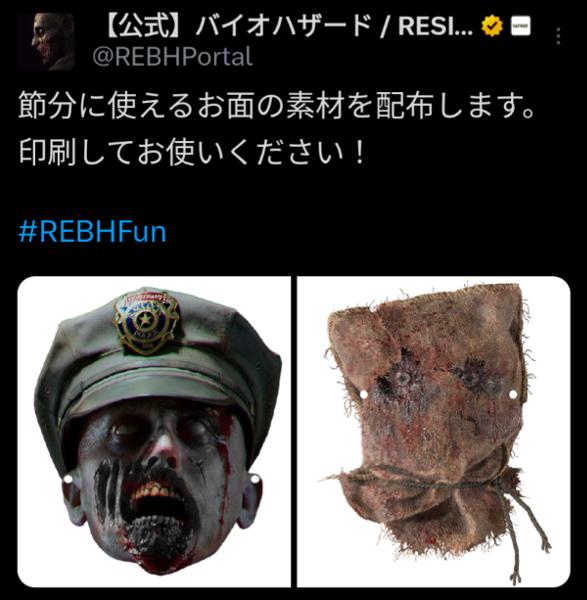The image size is (587, 600).
Task: Click the tweet line 印刷してお使いください！
Action: point(192,152)
